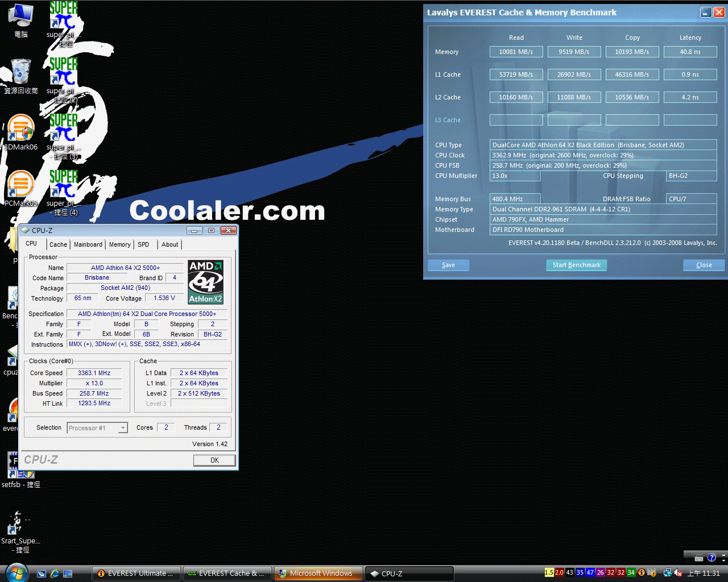728x582 pixels.
Task: Activate the EVEREST Cache & taskbar button
Action: click(x=227, y=573)
